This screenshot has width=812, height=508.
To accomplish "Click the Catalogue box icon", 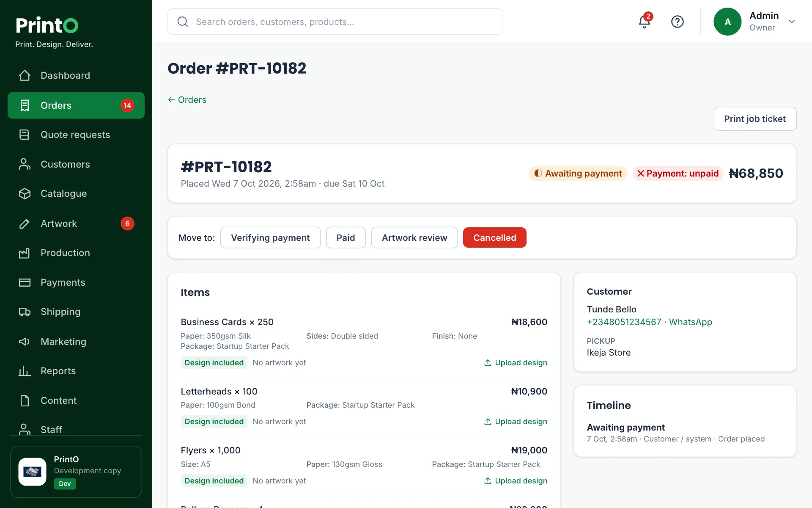I will (25, 193).
